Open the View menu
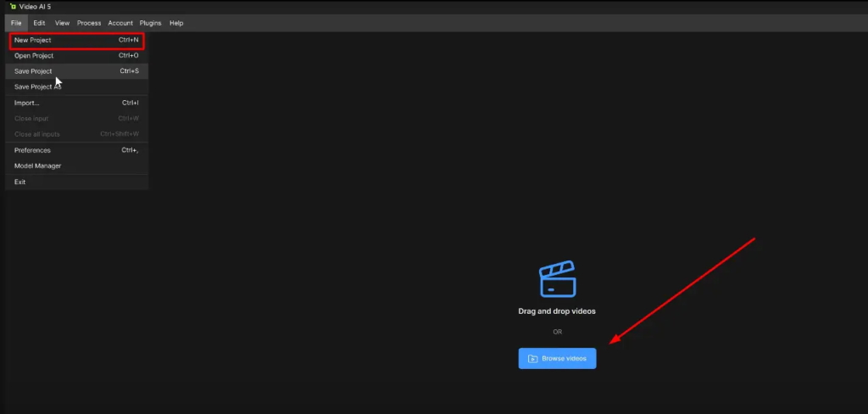Viewport: 868px width, 414px height. click(62, 23)
